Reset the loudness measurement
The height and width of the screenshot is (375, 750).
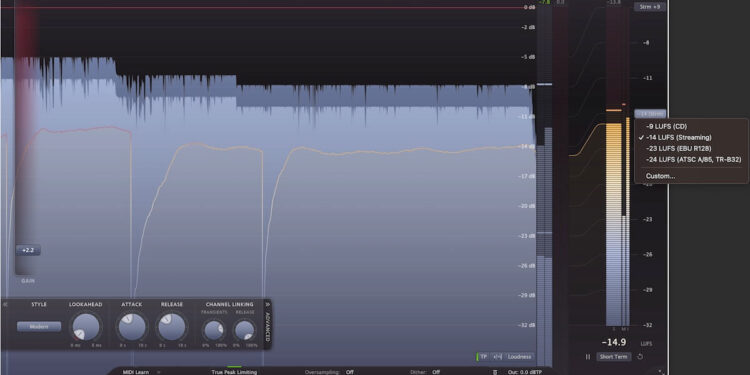coord(640,357)
